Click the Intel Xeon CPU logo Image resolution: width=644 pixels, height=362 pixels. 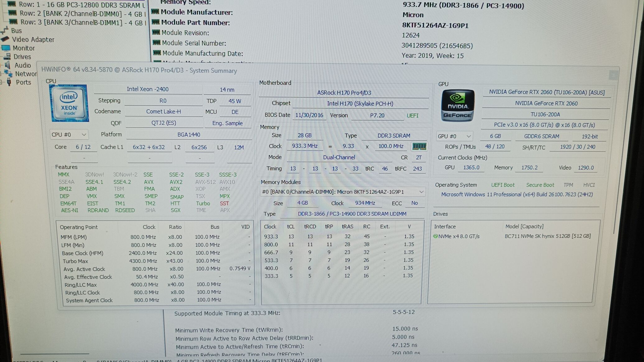pos(69,103)
